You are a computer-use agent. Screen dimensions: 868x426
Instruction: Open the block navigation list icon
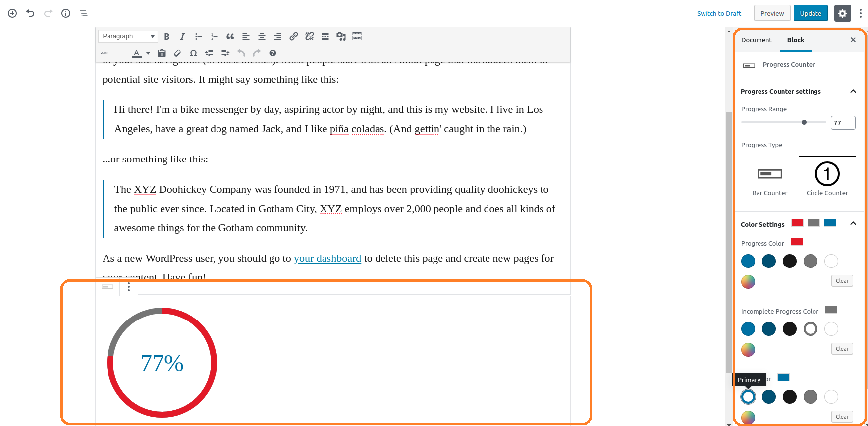tap(84, 13)
